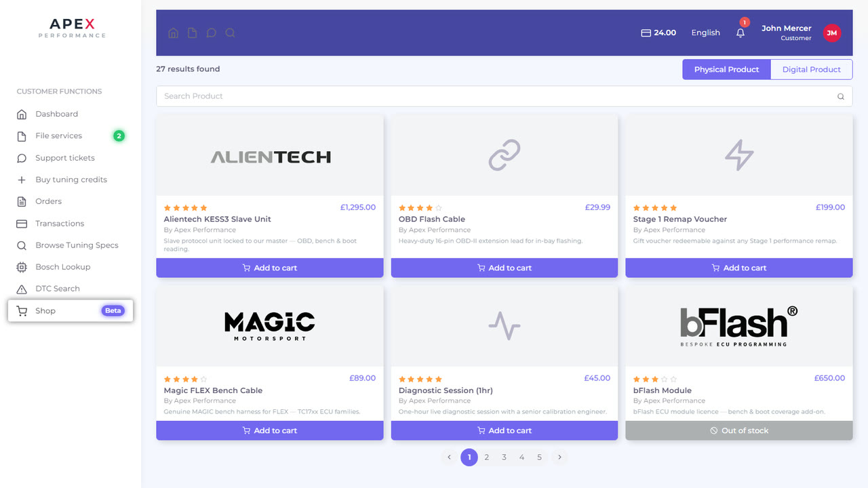
Task: Click the star rating on bFlash Module
Action: coord(655,379)
